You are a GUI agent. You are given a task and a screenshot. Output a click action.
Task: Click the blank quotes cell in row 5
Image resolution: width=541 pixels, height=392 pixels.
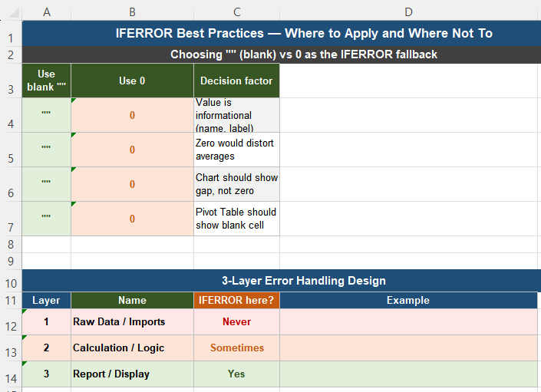[47, 150]
